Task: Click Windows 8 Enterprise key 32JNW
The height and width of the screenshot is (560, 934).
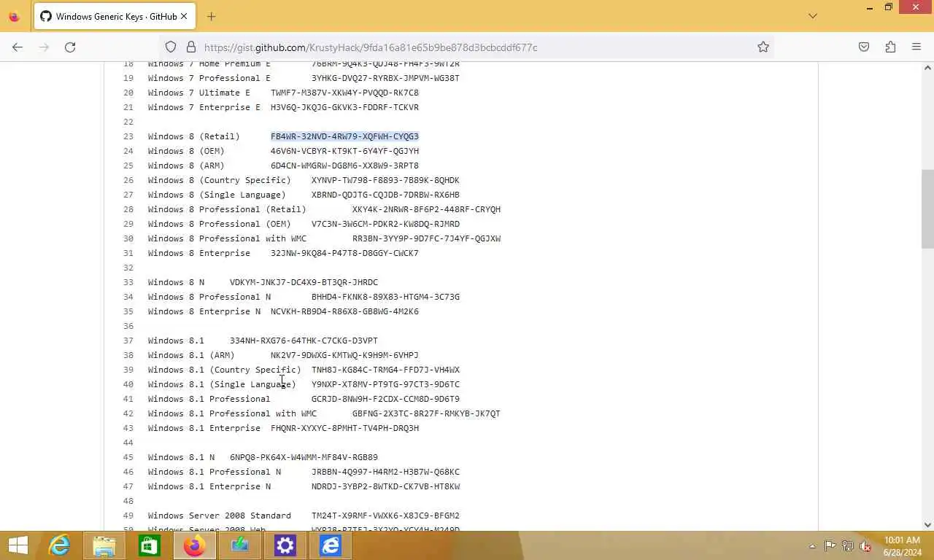Action: [x=344, y=253]
